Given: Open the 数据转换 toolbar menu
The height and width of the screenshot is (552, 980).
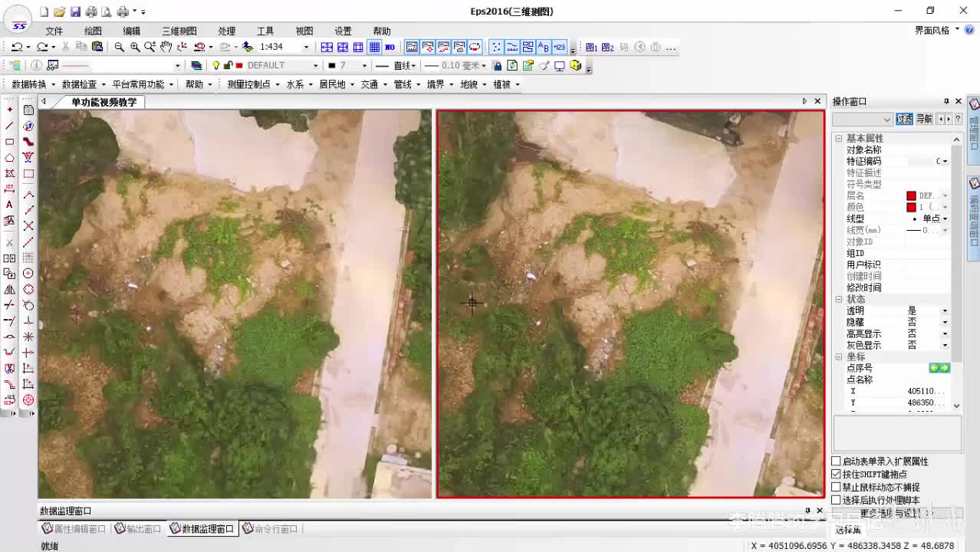Looking at the screenshot, I should (33, 84).
